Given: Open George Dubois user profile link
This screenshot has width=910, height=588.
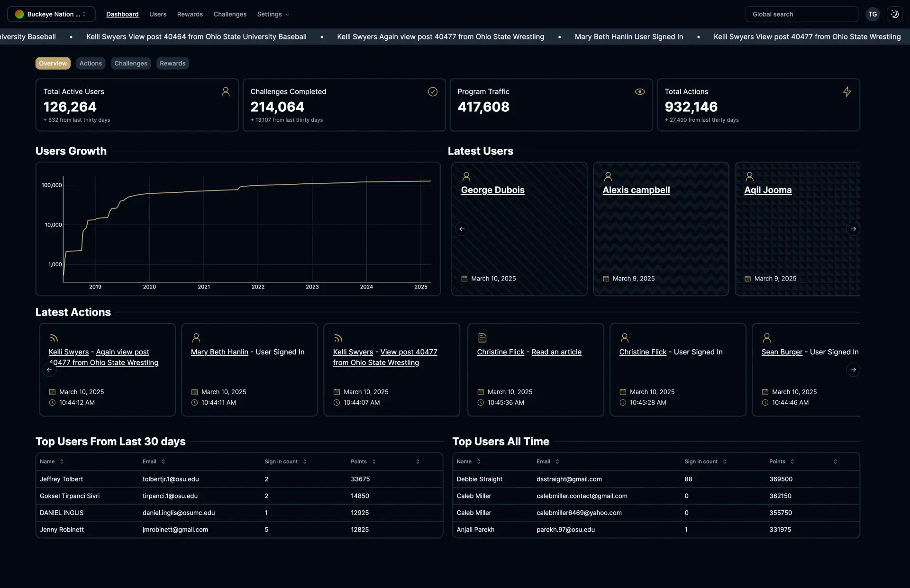Looking at the screenshot, I should [x=492, y=190].
